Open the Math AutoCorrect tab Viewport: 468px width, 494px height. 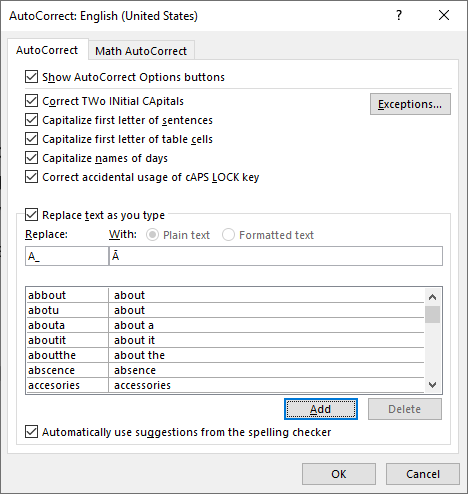point(141,51)
